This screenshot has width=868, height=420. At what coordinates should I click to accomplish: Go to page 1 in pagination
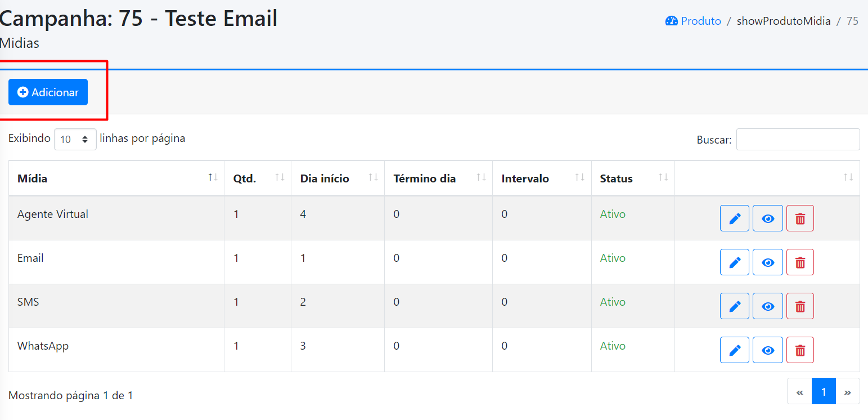(x=824, y=391)
